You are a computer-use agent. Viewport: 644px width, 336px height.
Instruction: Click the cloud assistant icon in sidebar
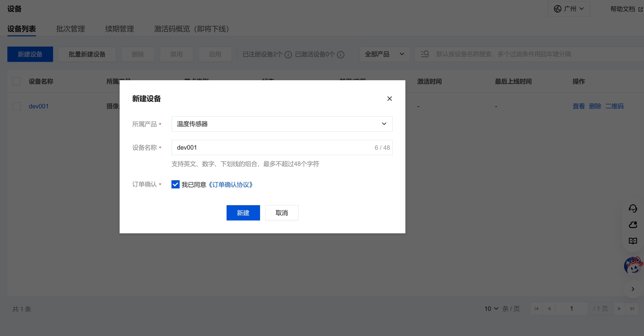633,225
